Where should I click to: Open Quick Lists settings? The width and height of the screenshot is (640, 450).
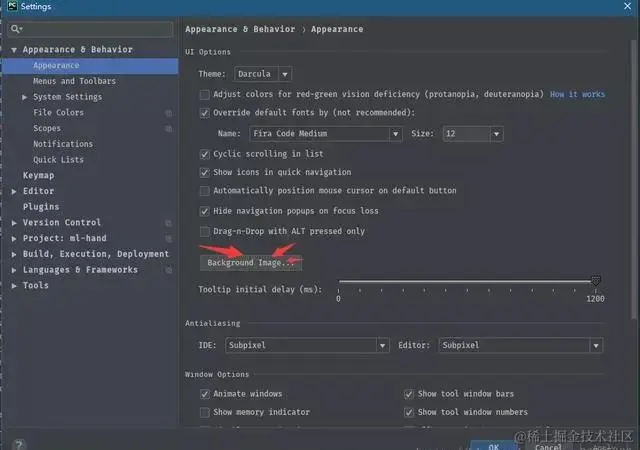pos(58,160)
